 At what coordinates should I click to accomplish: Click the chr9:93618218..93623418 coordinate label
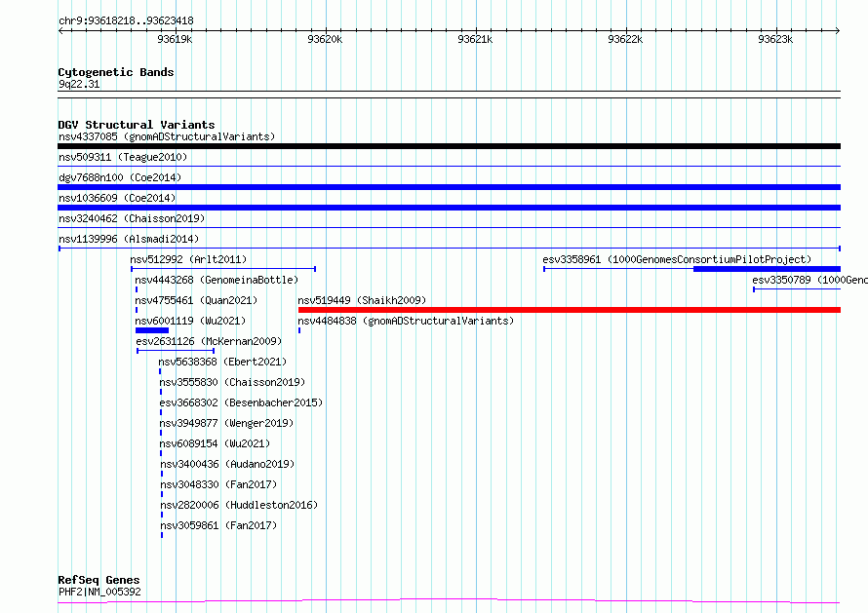(126, 21)
